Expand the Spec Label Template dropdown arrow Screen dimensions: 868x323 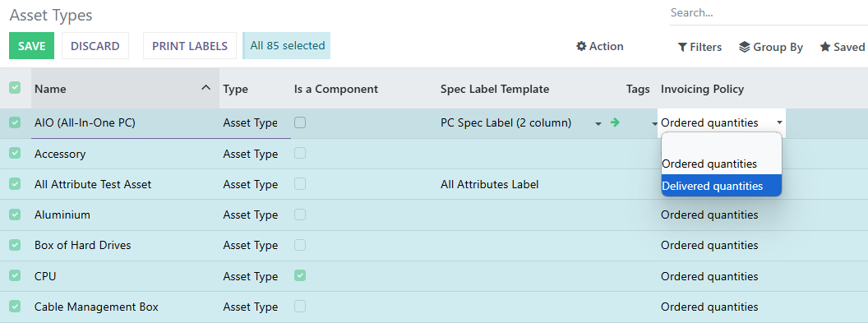click(x=598, y=124)
